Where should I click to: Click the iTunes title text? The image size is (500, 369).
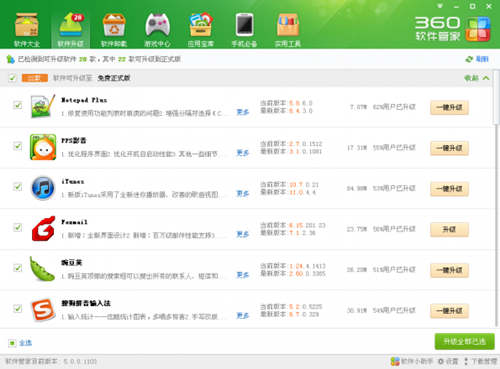coord(73,181)
